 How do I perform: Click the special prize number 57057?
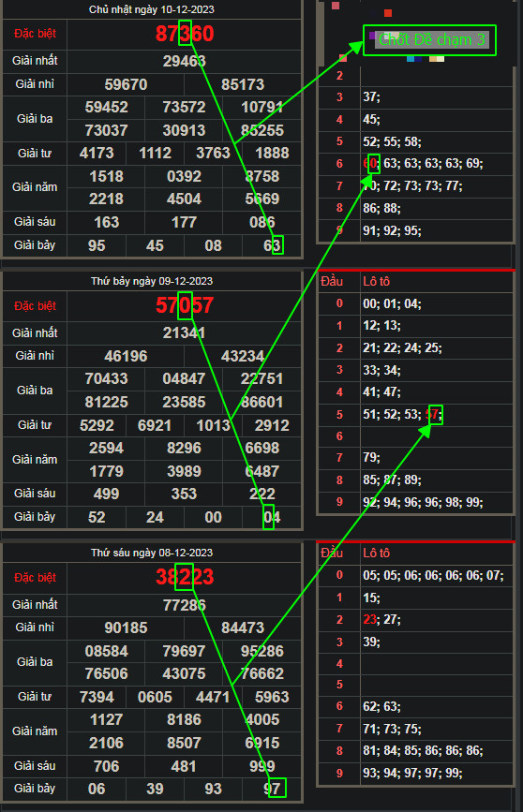[x=185, y=305]
